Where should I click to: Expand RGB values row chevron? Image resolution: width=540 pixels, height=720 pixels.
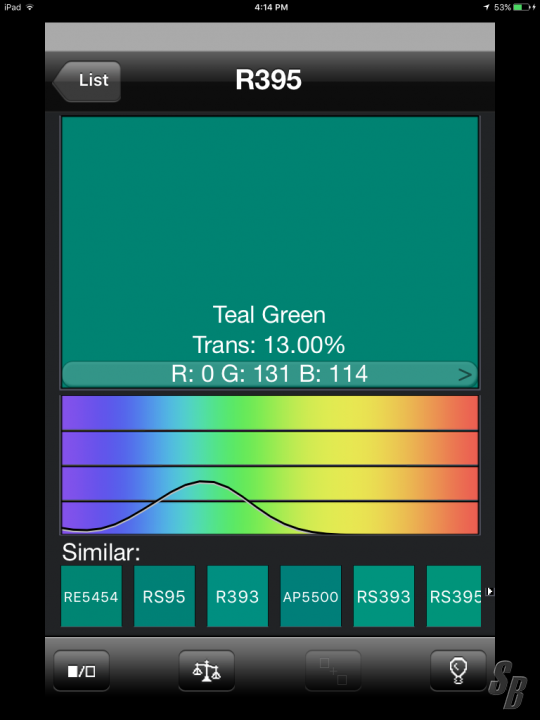(465, 375)
